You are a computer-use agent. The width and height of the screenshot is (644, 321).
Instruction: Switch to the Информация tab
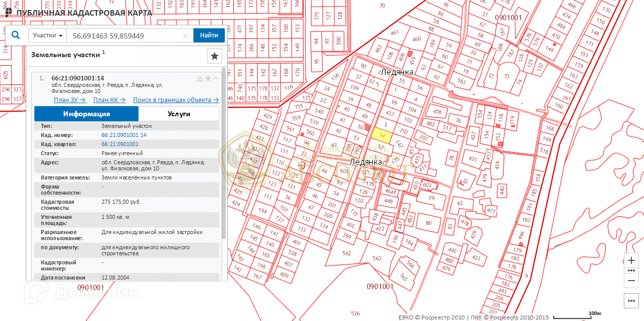point(86,114)
